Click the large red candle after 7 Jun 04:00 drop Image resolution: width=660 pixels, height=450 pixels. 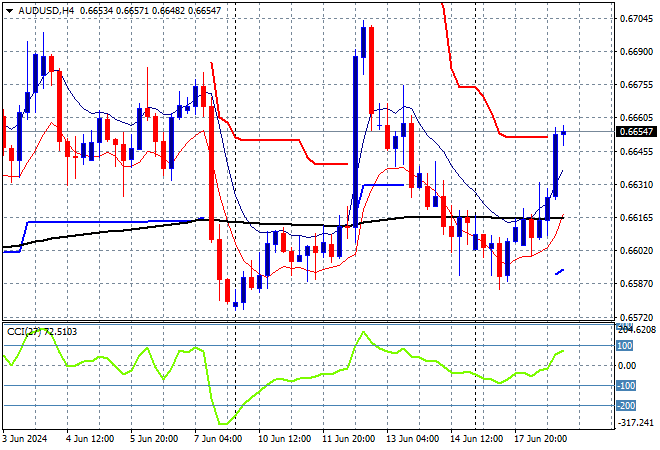211,173
